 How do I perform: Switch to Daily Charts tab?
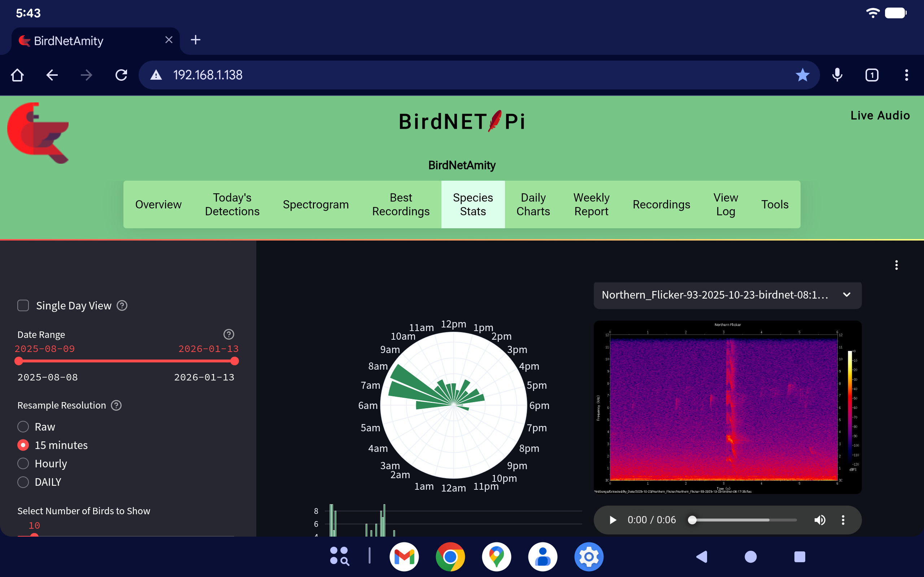(x=533, y=204)
